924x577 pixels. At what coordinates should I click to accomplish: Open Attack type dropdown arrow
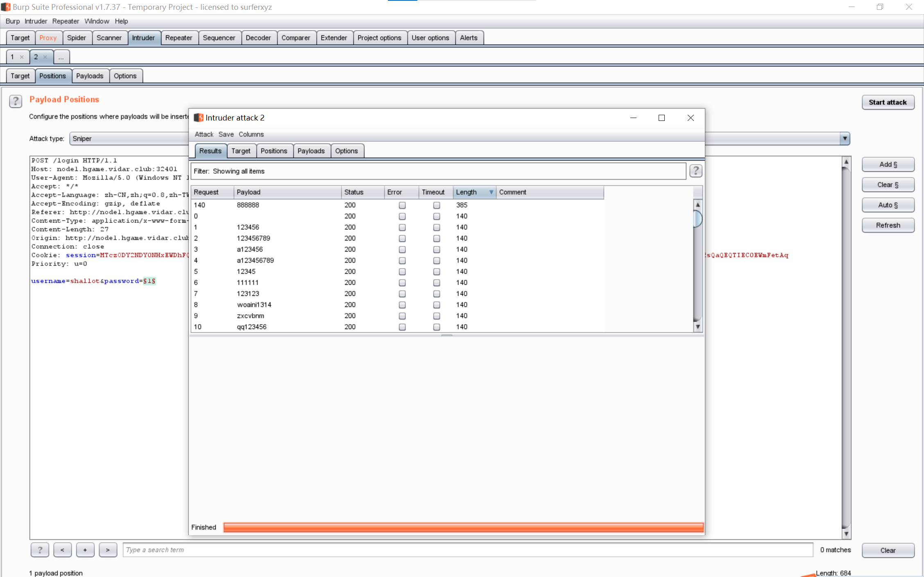845,139
